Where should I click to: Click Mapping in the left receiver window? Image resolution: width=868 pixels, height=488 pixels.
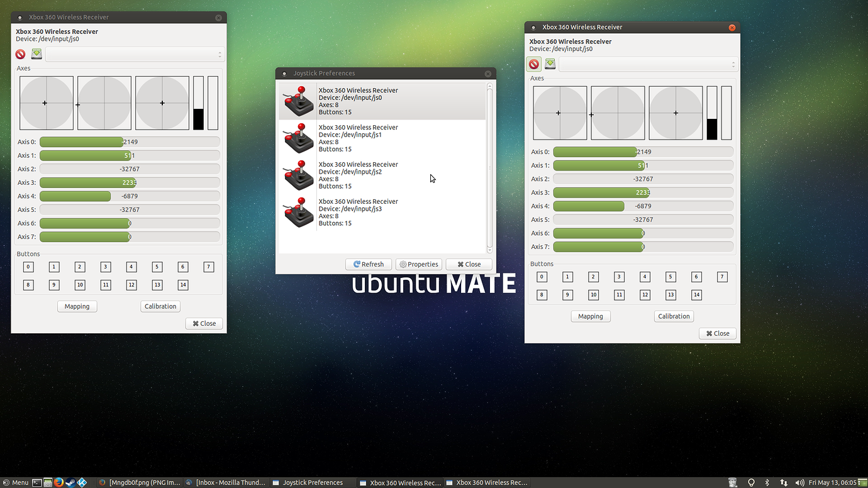(x=77, y=306)
